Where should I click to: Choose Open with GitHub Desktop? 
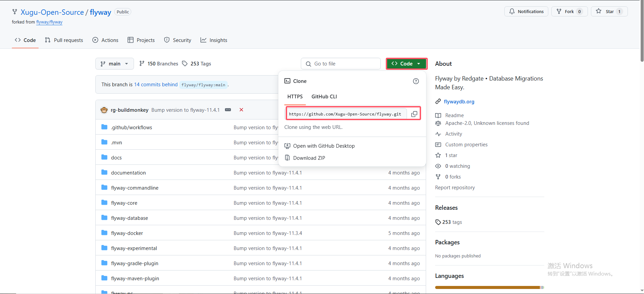pyautogui.click(x=324, y=146)
